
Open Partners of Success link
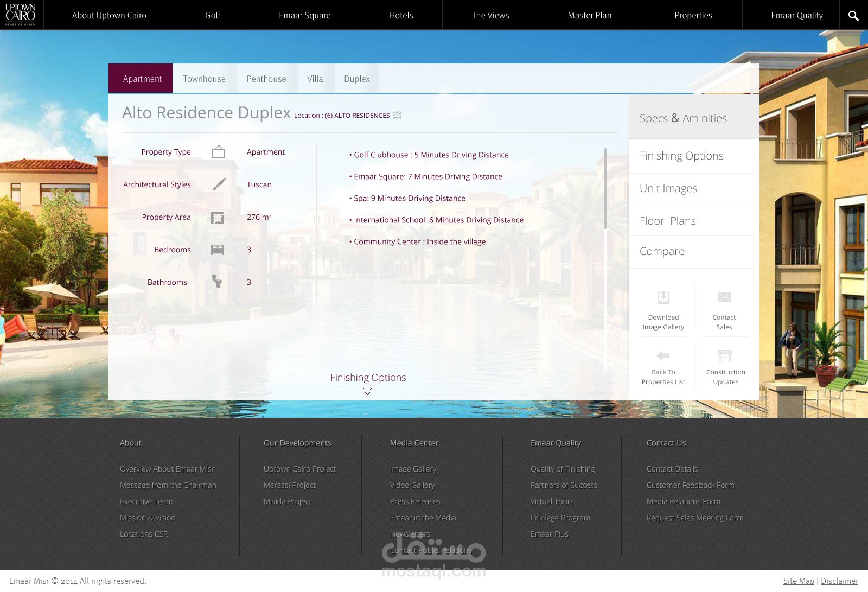click(x=564, y=485)
